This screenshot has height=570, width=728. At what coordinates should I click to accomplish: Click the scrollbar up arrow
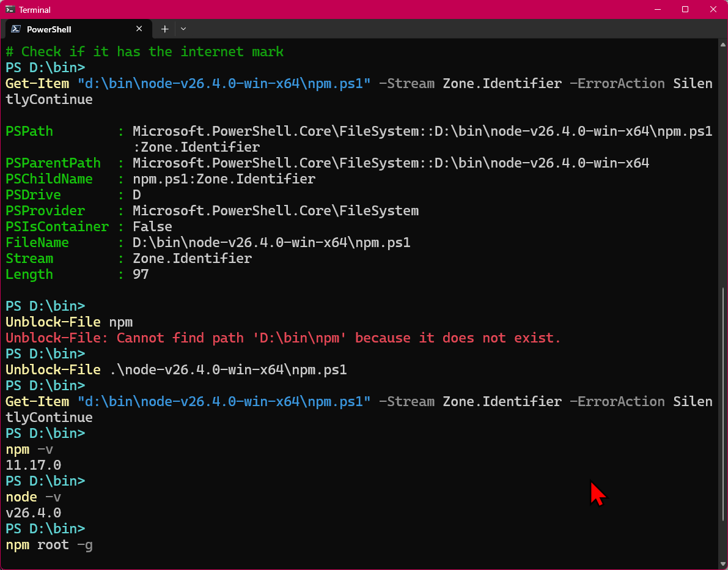723,45
